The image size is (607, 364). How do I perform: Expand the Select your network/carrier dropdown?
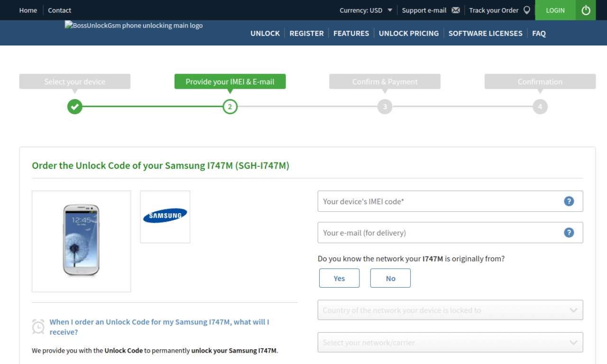pos(450,342)
